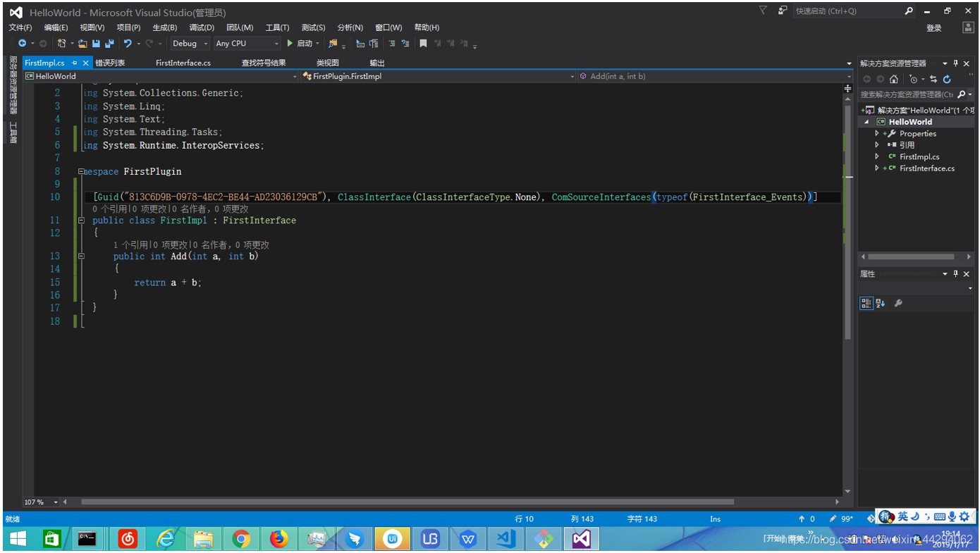Open the 调试(D) debug menu
This screenshot has height=553, width=980.
[x=202, y=27]
